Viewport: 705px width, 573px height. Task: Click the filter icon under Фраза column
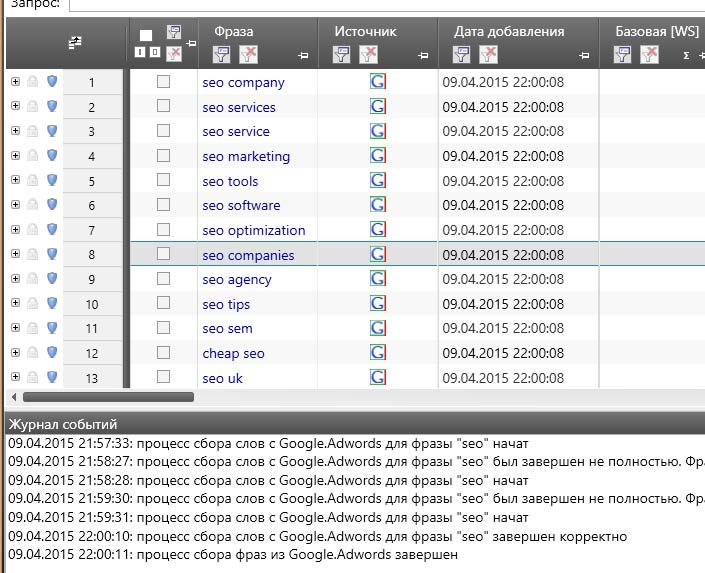click(x=221, y=54)
